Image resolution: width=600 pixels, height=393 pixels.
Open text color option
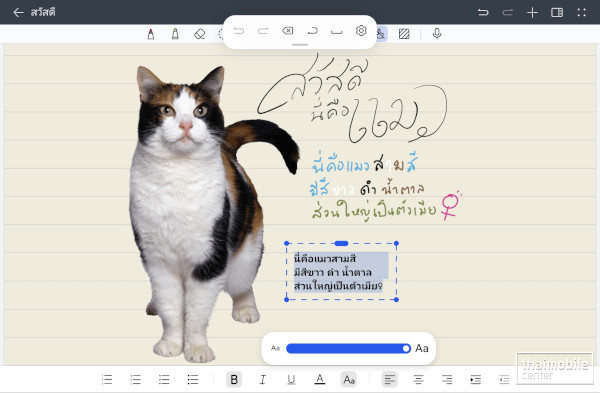(320, 380)
